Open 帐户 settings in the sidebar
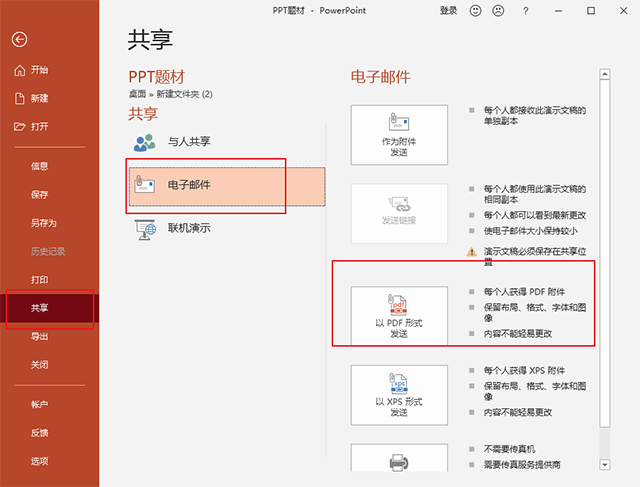 40,405
